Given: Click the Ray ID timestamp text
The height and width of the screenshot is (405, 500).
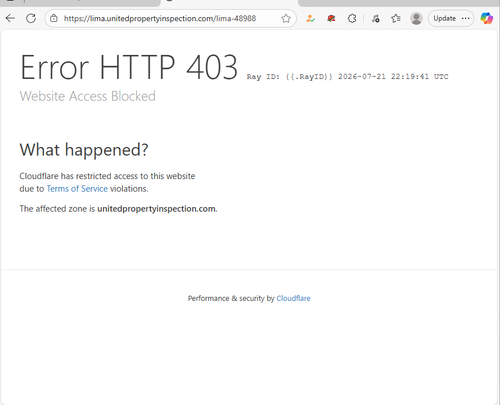Looking at the screenshot, I should (348, 77).
